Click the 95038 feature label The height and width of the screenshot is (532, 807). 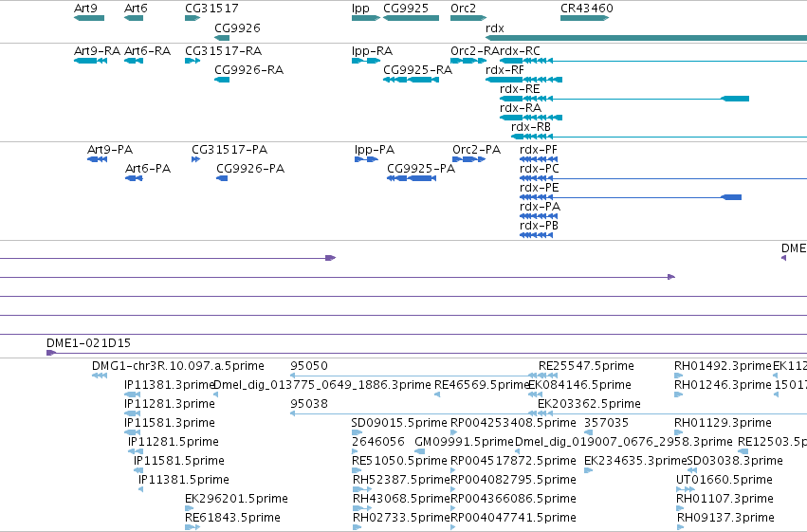309,404
